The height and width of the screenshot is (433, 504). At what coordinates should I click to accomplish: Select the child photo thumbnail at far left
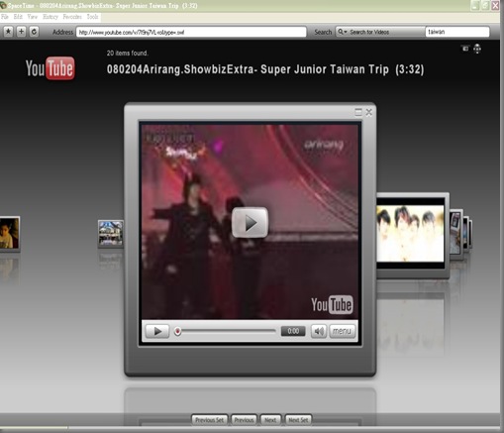(x=10, y=234)
